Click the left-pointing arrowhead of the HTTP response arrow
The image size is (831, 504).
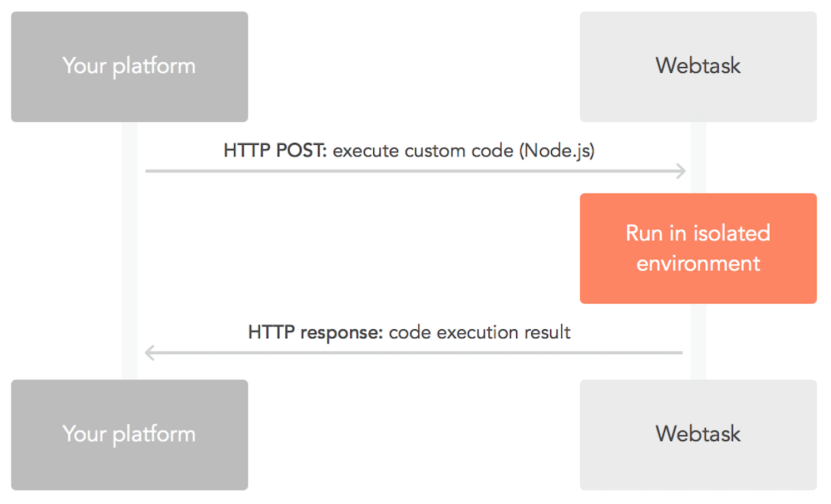coord(150,352)
